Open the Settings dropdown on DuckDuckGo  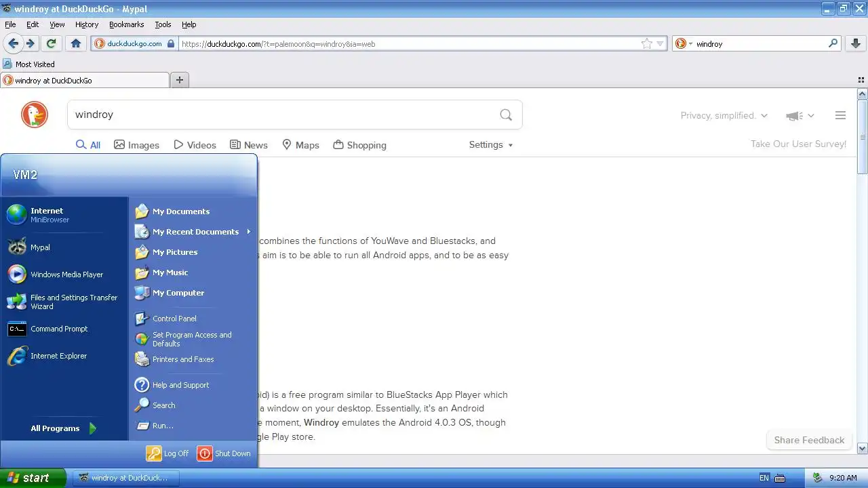pyautogui.click(x=491, y=144)
